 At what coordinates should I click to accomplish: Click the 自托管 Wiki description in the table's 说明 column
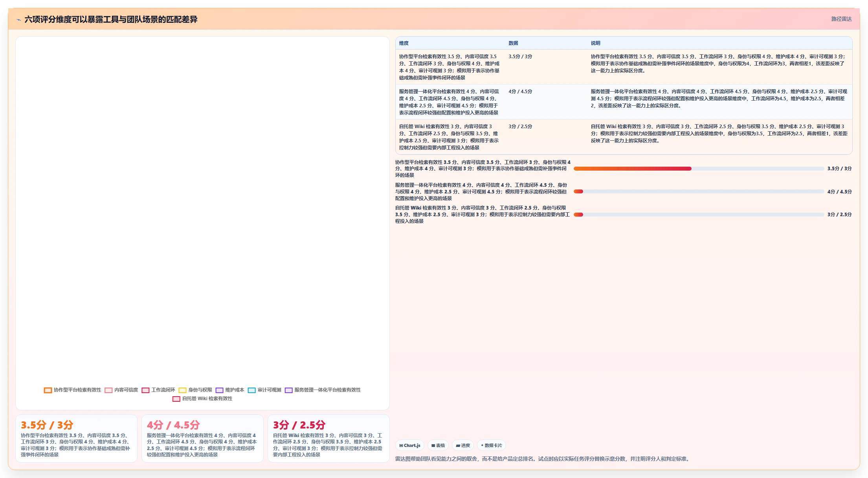point(718,134)
